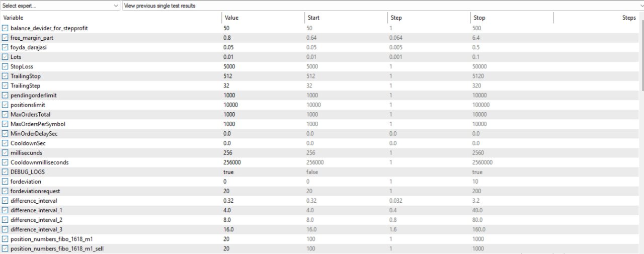The height and width of the screenshot is (254, 644).
Task: Uncheck the position_numbers_fibo_1618_m1_sell checkbox
Action: click(x=6, y=248)
